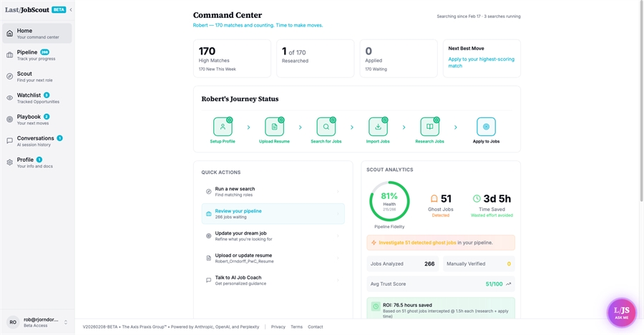Expand the user account menu at bottom
Image resolution: width=644 pixels, height=335 pixels.
[x=66, y=322]
